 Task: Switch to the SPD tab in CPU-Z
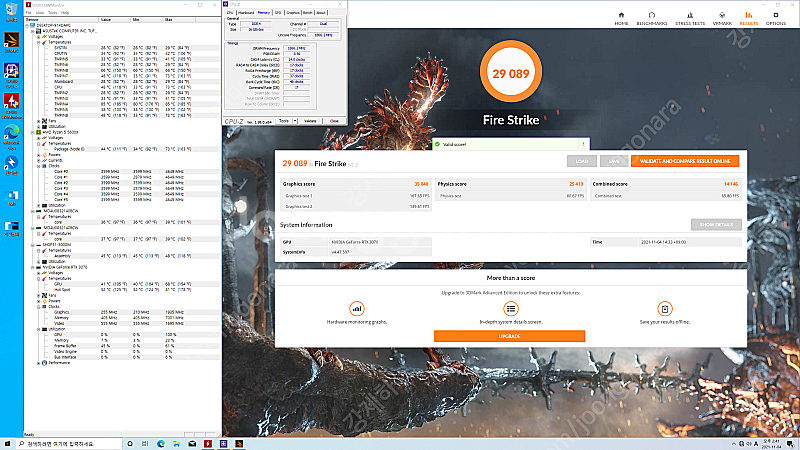(278, 12)
